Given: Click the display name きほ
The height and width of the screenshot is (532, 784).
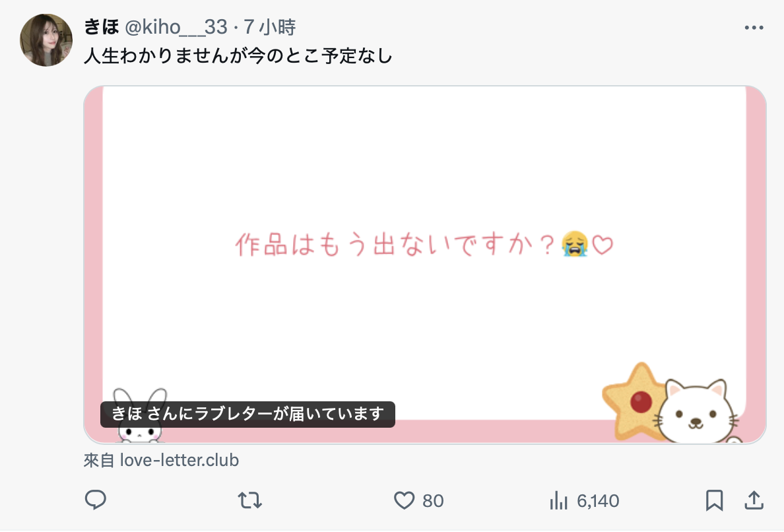Looking at the screenshot, I should [x=101, y=27].
